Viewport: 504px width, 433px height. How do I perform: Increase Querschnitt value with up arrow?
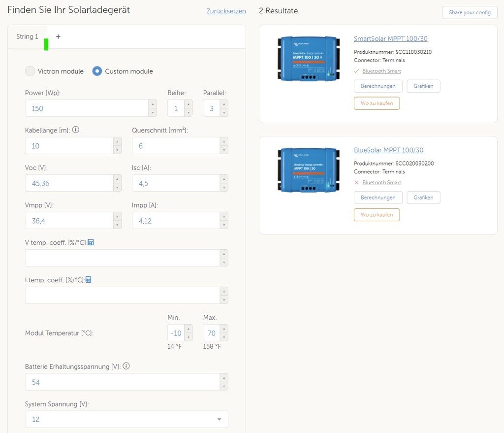click(x=224, y=141)
